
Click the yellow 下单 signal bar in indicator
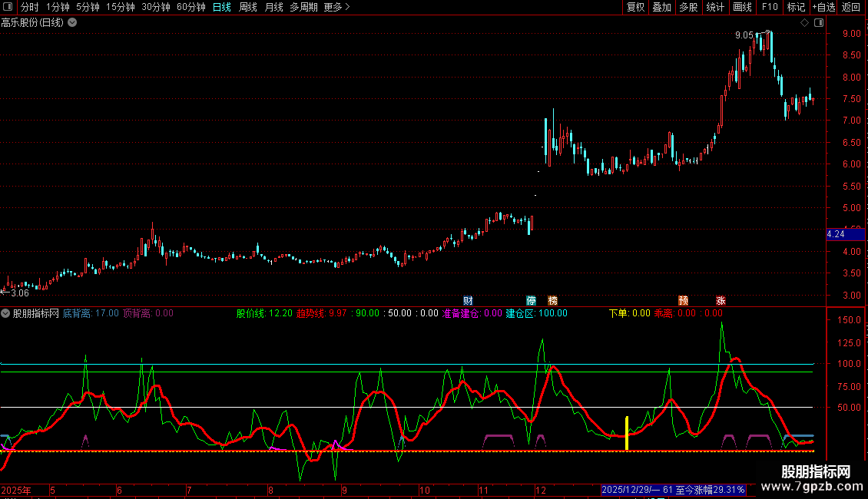[x=627, y=434]
